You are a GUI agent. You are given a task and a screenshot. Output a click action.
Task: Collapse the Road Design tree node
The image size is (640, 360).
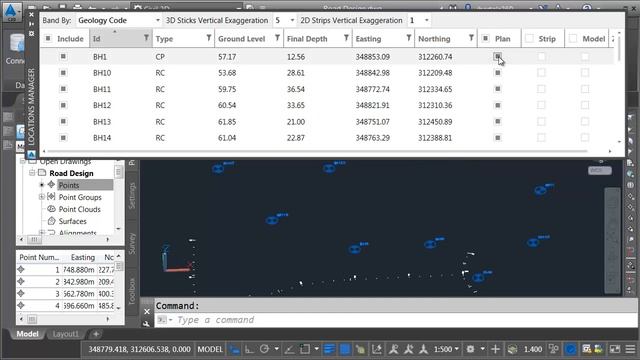pyautogui.click(x=32, y=173)
